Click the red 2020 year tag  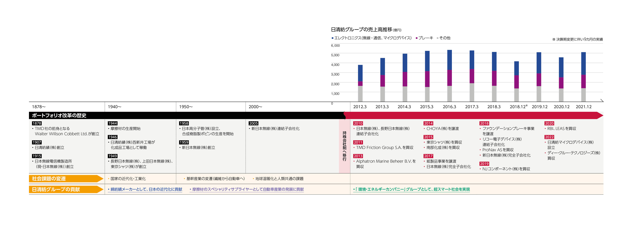[549, 123]
